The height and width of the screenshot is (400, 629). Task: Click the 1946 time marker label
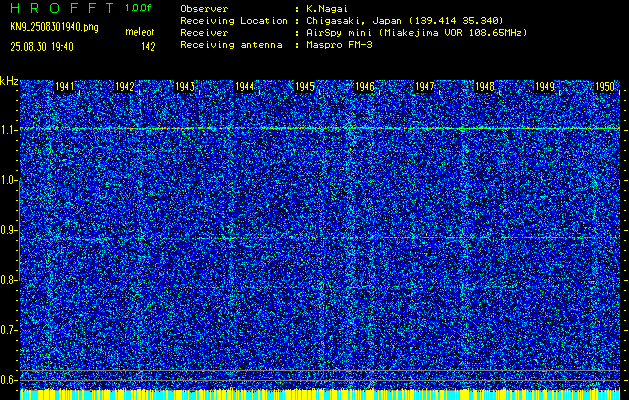(365, 87)
